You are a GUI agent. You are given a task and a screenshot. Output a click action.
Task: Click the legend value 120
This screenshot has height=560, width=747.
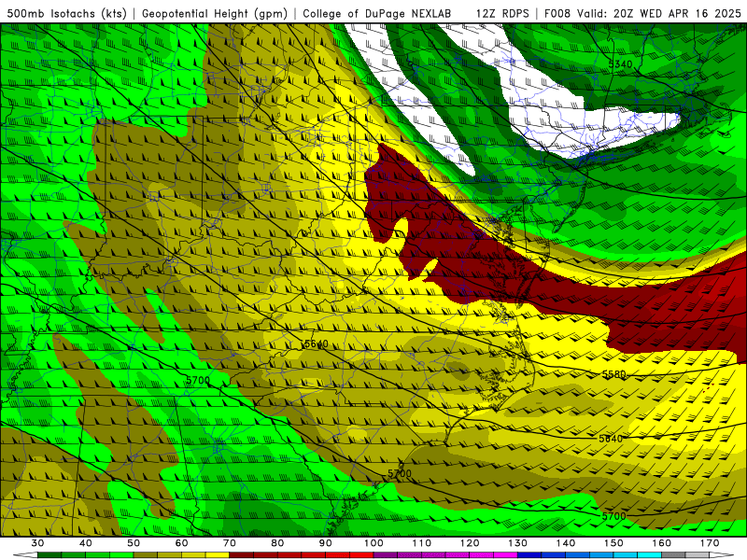coord(470,543)
